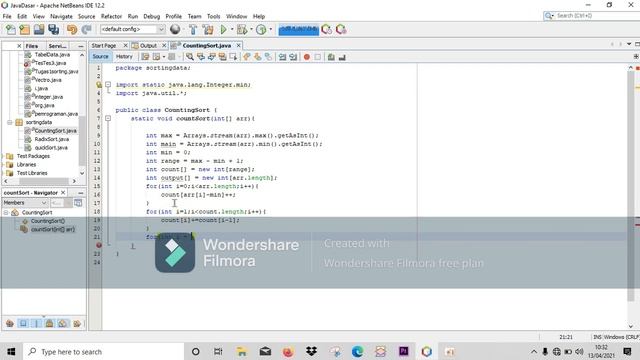This screenshot has height=360, width=640.
Task: Toggle Bookmark in editor toolbar
Action: coord(268,57)
